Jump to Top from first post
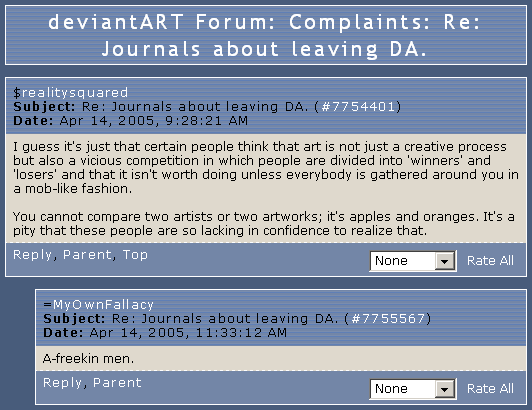Image resolution: width=532 pixels, height=410 pixels. (135, 255)
